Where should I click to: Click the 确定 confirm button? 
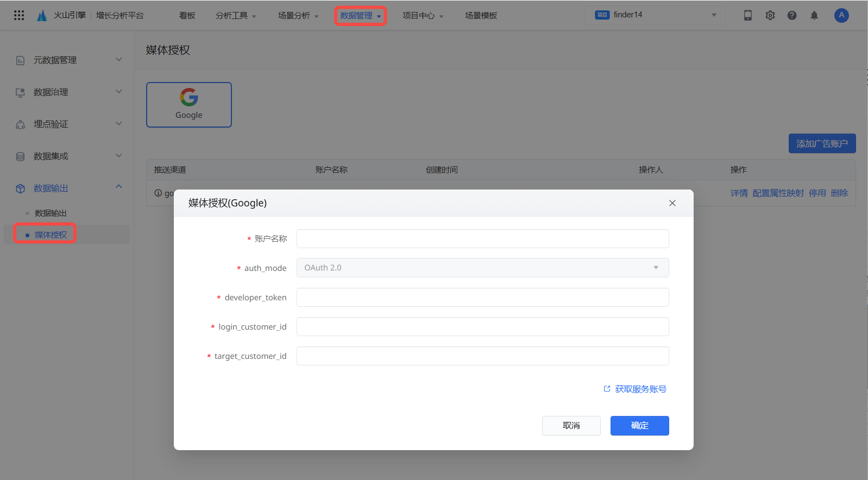(639, 426)
